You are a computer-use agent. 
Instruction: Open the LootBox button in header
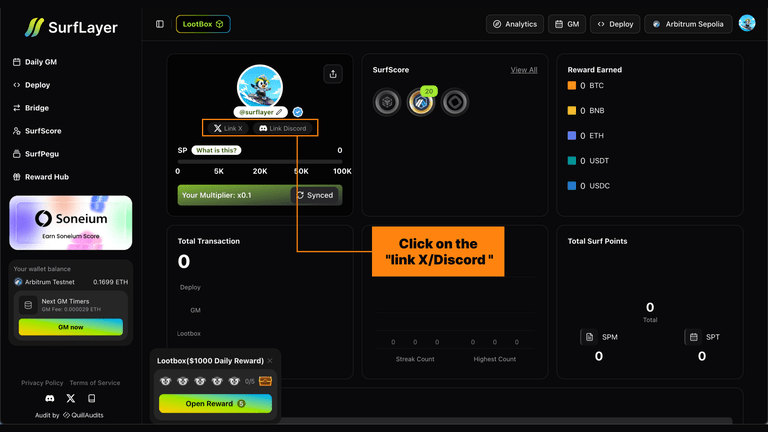[x=203, y=24]
